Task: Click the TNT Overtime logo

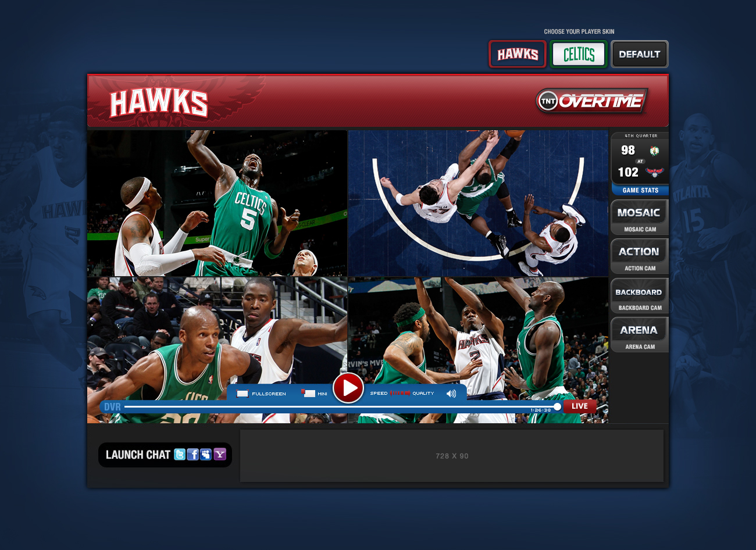Action: (x=591, y=101)
